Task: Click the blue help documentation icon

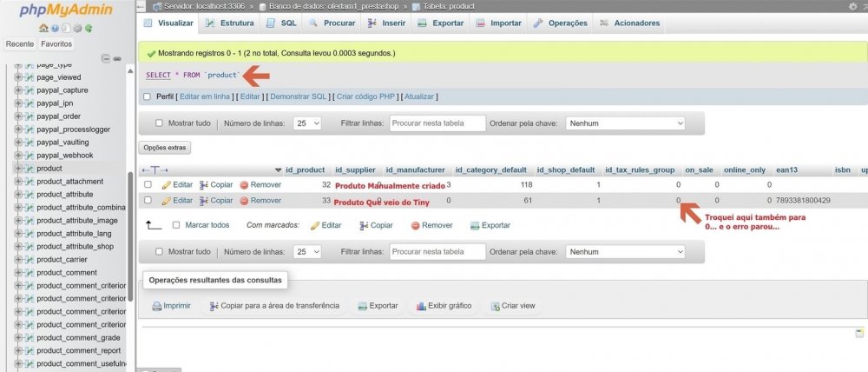Action: tap(55, 28)
